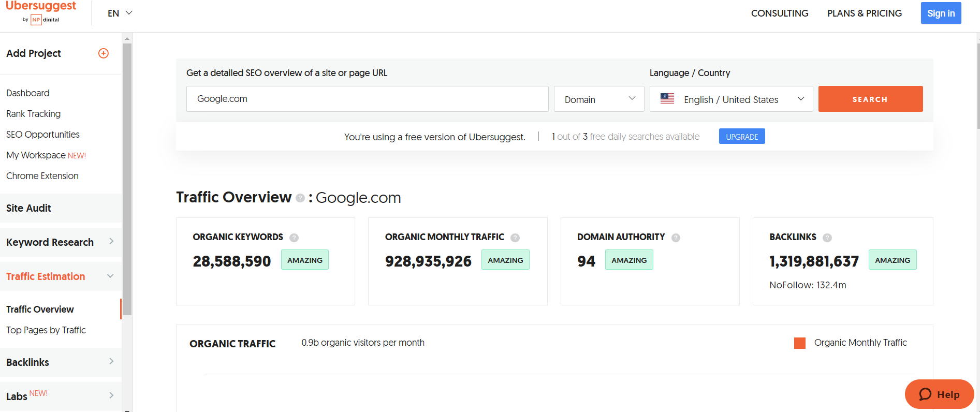The width and height of the screenshot is (980, 412).
Task: Click the Sign in button
Action: pos(941,13)
